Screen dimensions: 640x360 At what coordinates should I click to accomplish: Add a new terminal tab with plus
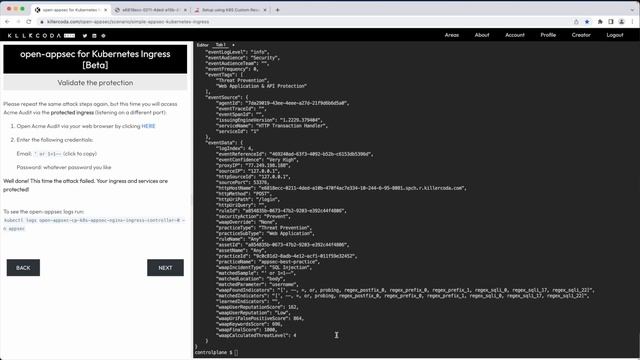[x=233, y=45]
